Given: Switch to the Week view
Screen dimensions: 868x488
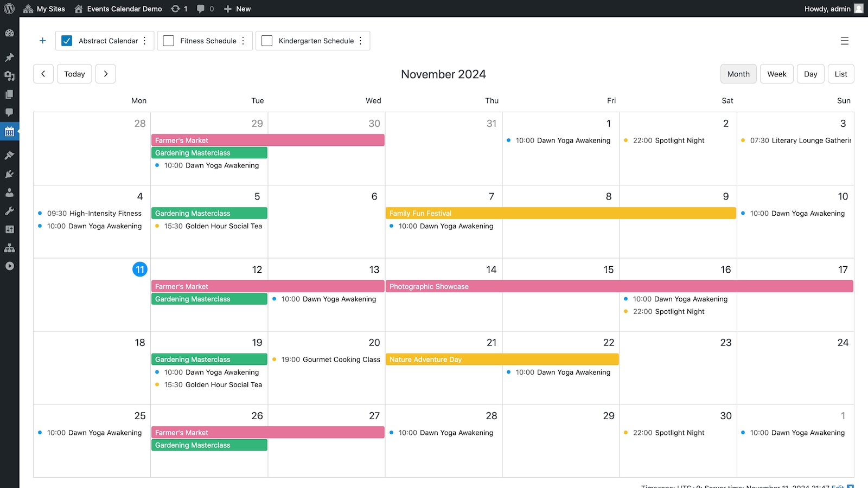Looking at the screenshot, I should click(777, 74).
